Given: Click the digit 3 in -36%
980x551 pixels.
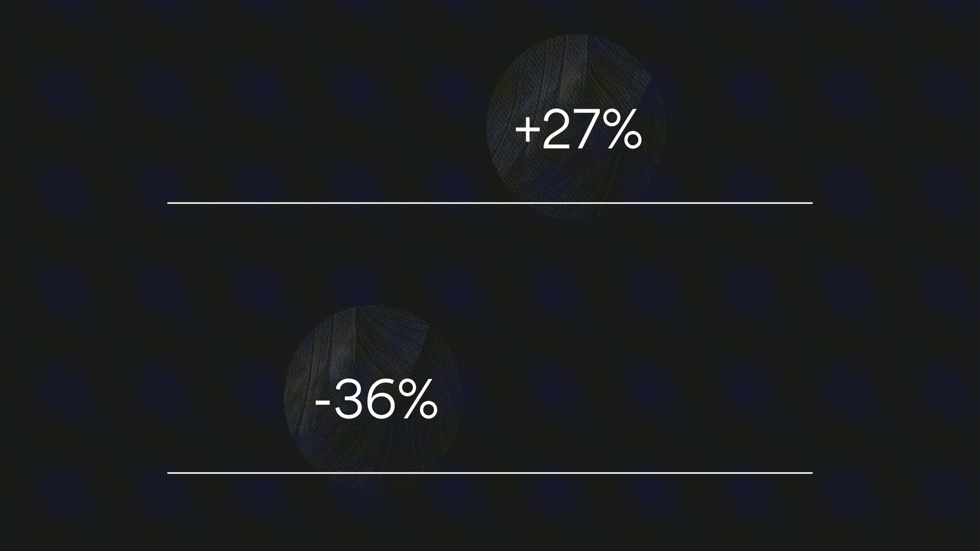Looking at the screenshot, I should click(350, 399).
